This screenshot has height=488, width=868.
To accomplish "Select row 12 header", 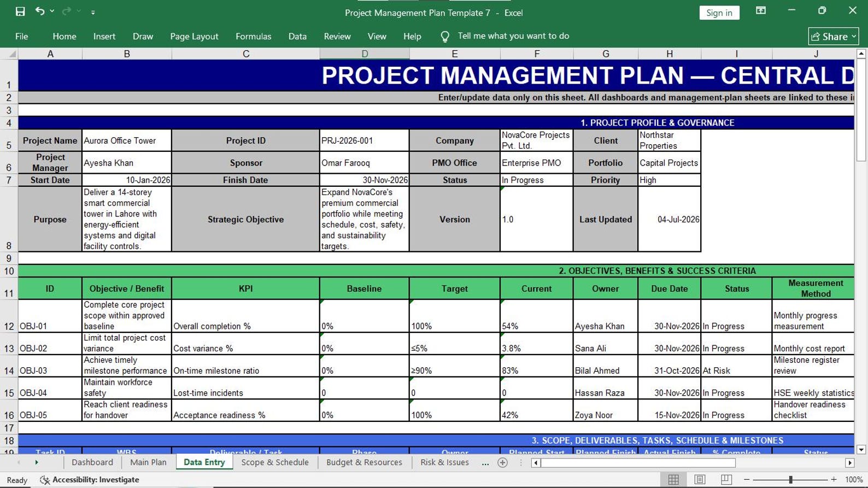I will (9, 316).
